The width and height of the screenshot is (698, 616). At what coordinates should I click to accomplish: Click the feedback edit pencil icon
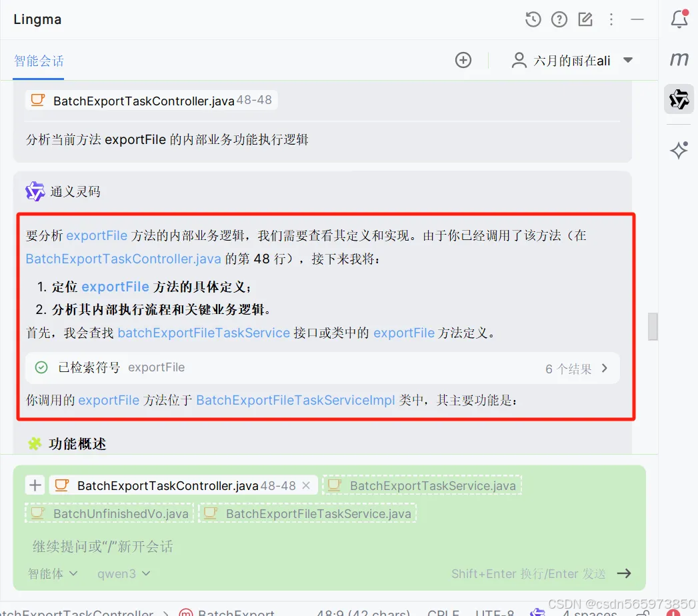click(585, 19)
